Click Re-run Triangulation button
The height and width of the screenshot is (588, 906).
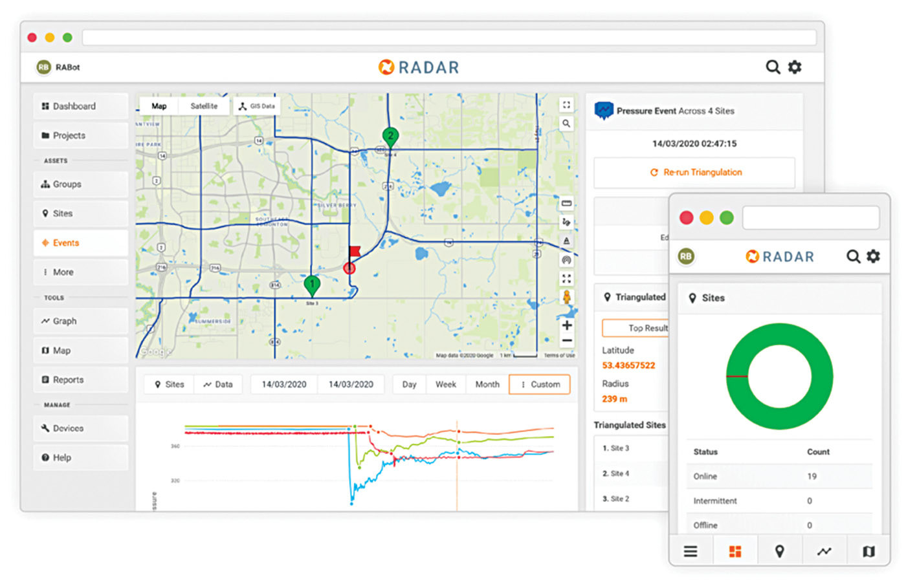(x=695, y=173)
